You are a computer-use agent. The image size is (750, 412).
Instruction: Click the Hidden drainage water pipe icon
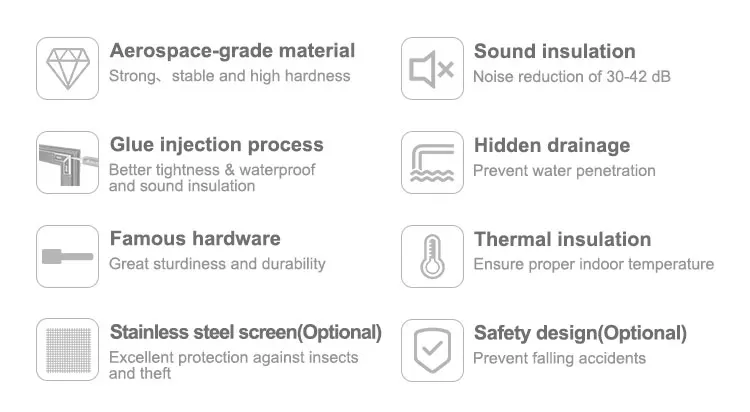432,162
